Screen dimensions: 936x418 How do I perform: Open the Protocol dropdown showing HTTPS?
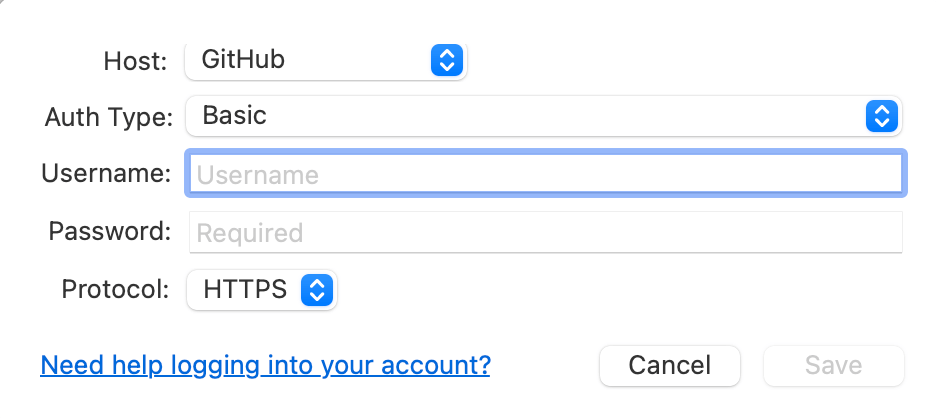pyautogui.click(x=262, y=290)
